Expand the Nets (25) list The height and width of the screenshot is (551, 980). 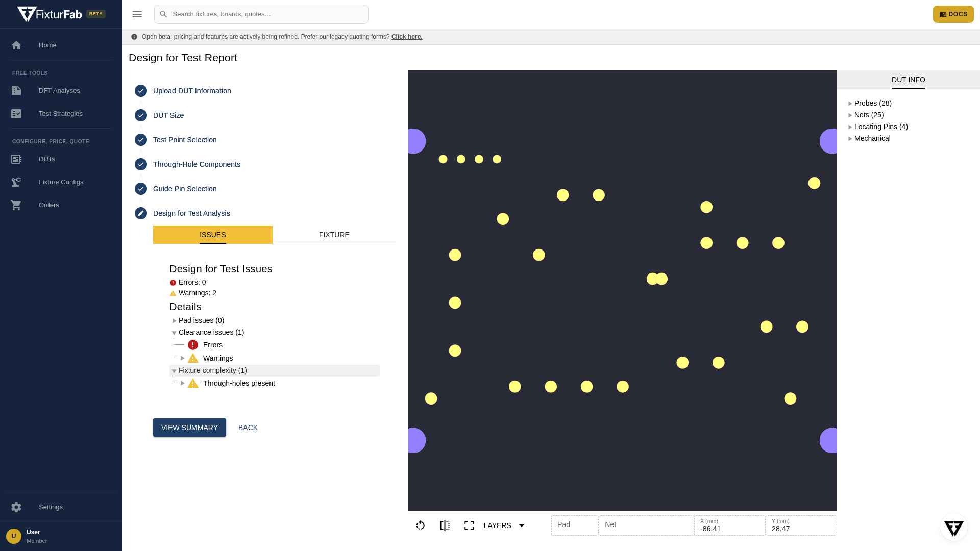850,115
